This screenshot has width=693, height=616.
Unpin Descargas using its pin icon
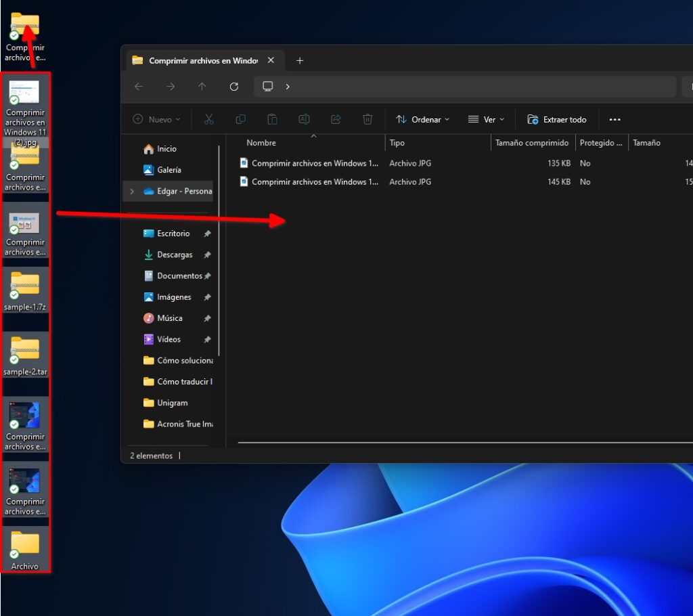[207, 255]
